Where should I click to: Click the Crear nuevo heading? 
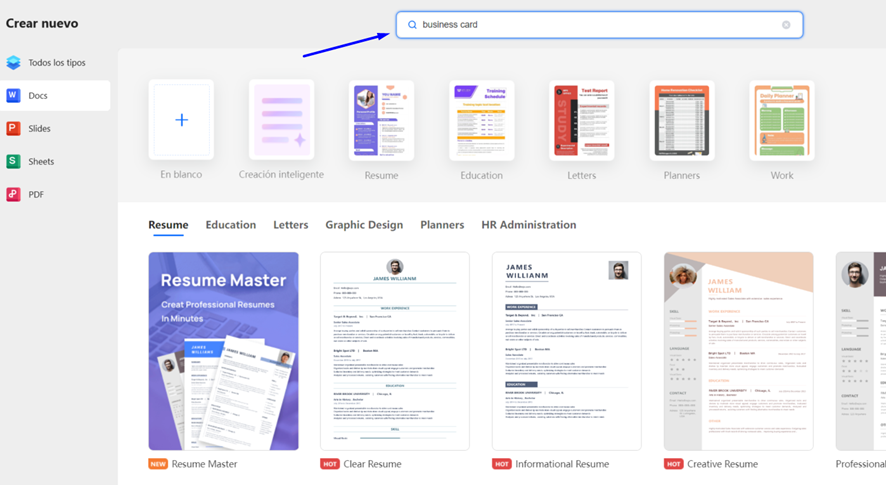[x=42, y=23]
